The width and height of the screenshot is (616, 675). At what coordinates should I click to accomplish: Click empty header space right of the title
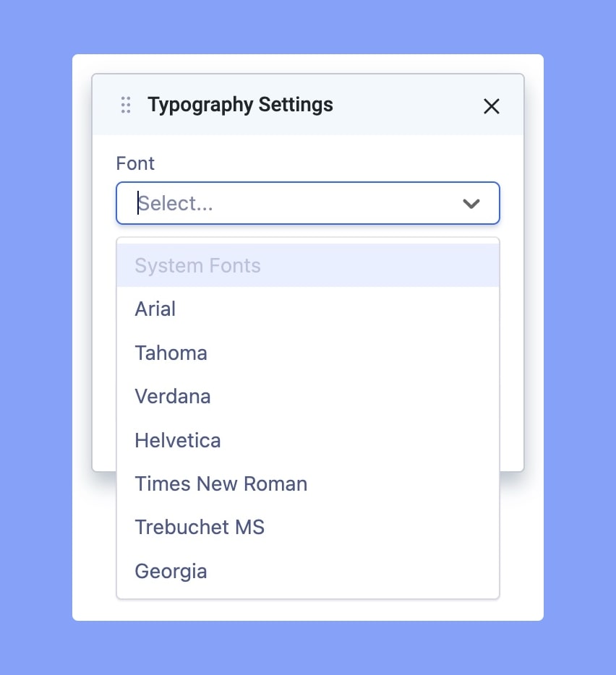405,105
